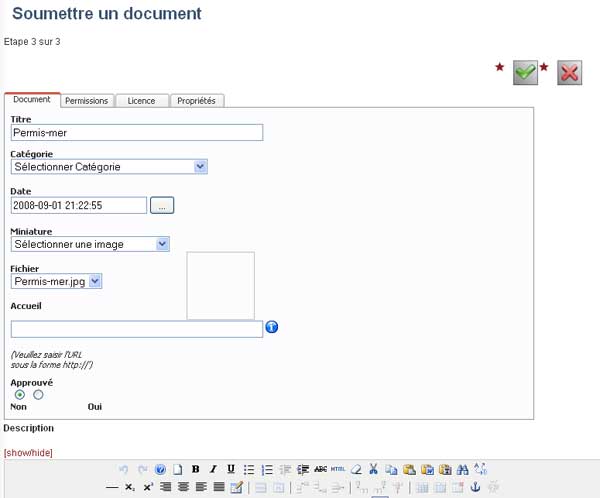Open the Propriétés tab

[x=196, y=101]
